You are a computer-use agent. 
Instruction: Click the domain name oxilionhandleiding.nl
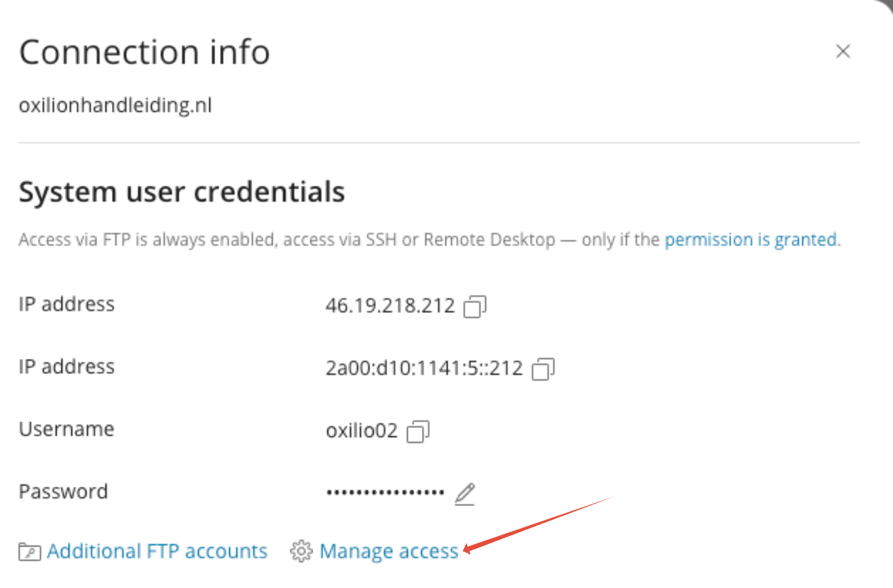tap(114, 105)
